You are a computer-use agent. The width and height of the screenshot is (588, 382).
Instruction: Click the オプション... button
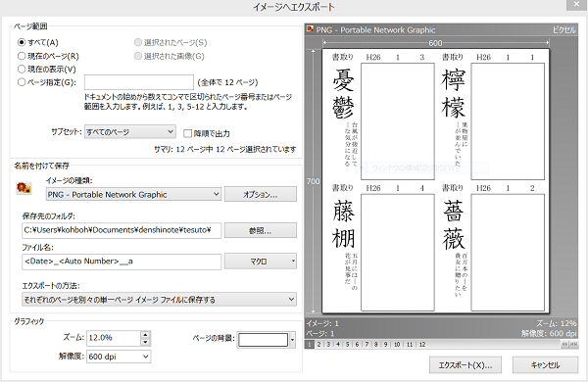point(261,194)
